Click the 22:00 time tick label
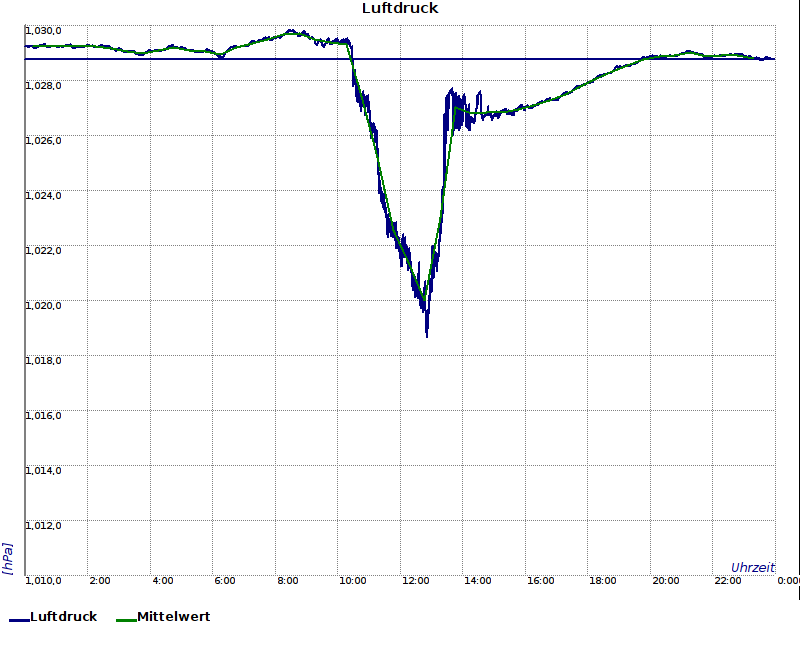This screenshot has width=800, height=650. [x=728, y=581]
